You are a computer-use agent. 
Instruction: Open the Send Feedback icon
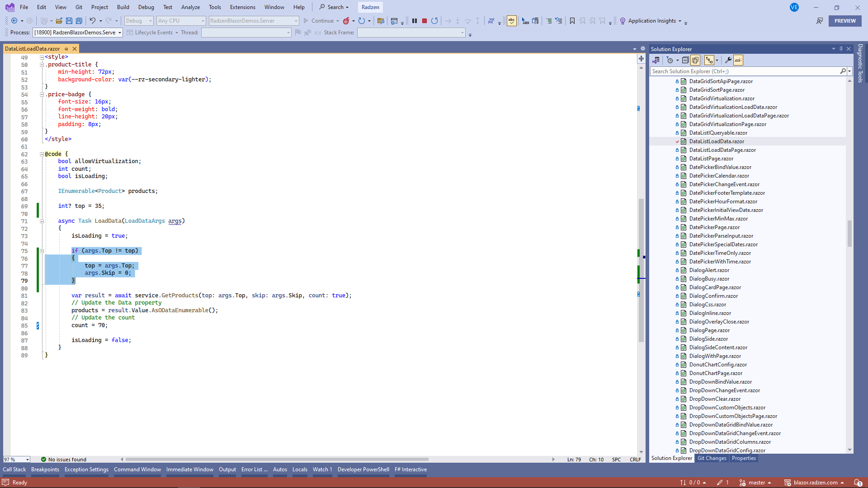[x=819, y=21]
